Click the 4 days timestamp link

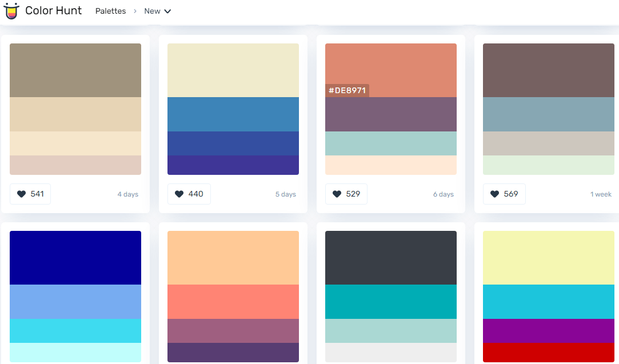point(127,194)
